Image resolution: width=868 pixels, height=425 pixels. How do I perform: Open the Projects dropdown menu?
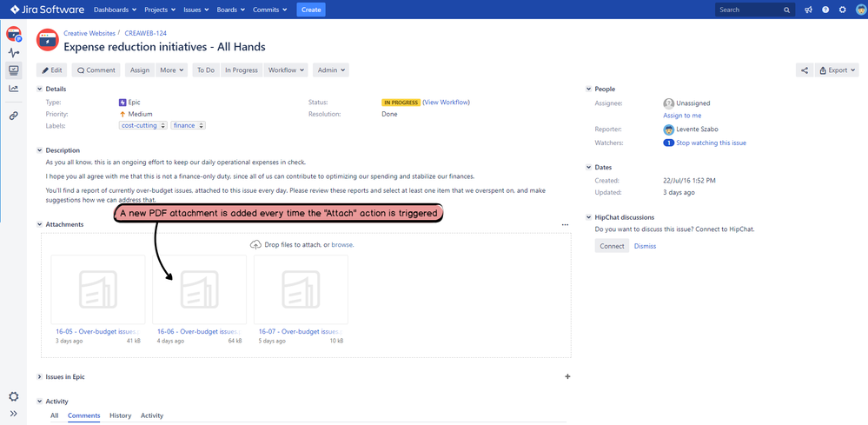tap(160, 10)
